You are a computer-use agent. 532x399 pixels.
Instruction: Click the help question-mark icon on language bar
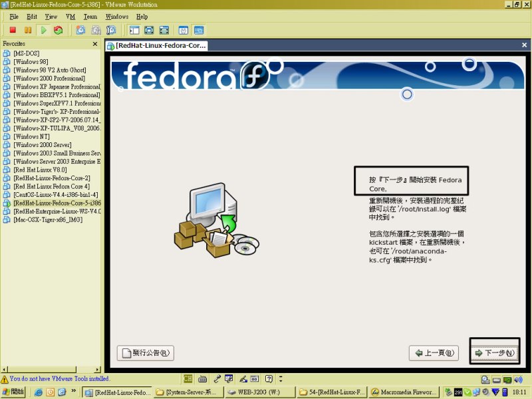tap(269, 379)
